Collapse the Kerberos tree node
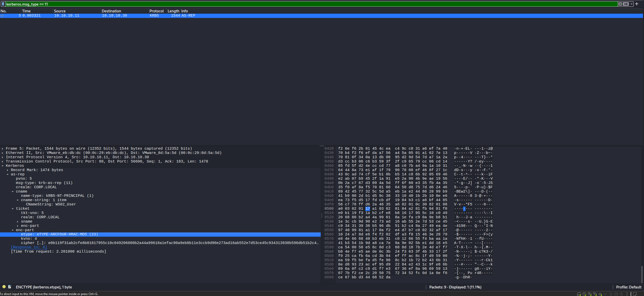The image size is (644, 296). click(x=3, y=166)
